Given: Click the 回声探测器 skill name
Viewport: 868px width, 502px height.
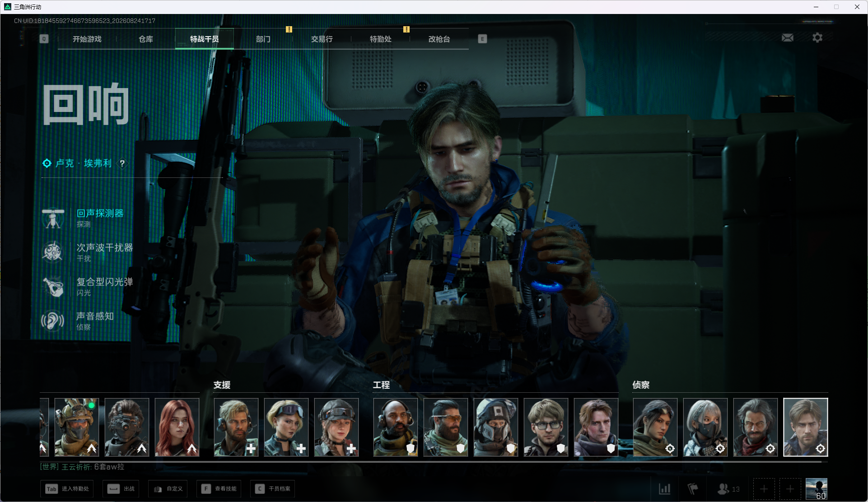Looking at the screenshot, I should click(x=100, y=214).
